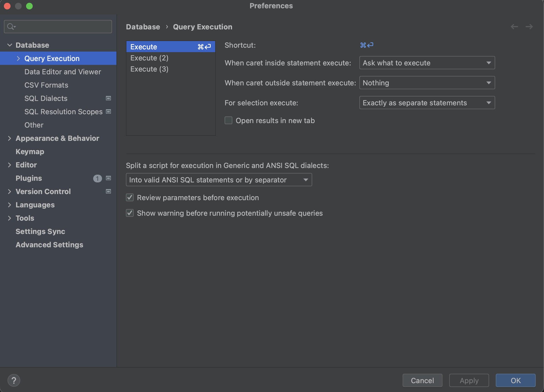Viewport: 544px width, 392px height.
Task: Enable Open results in new tab
Action: [228, 120]
